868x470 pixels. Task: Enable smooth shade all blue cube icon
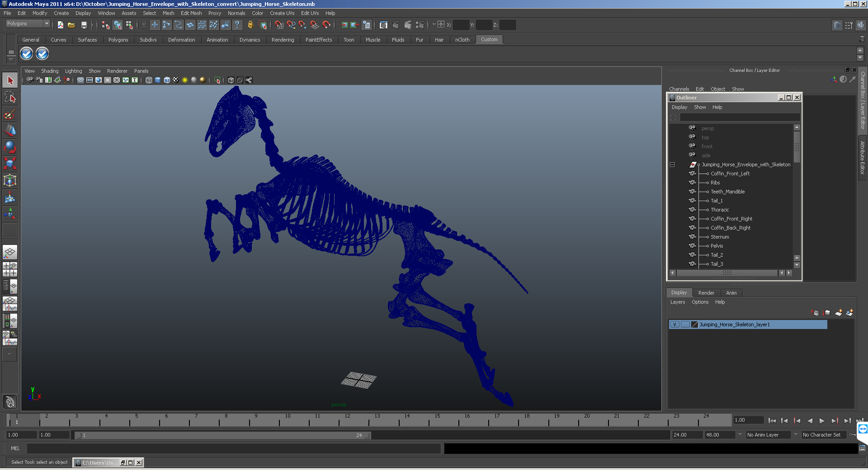tap(158, 80)
